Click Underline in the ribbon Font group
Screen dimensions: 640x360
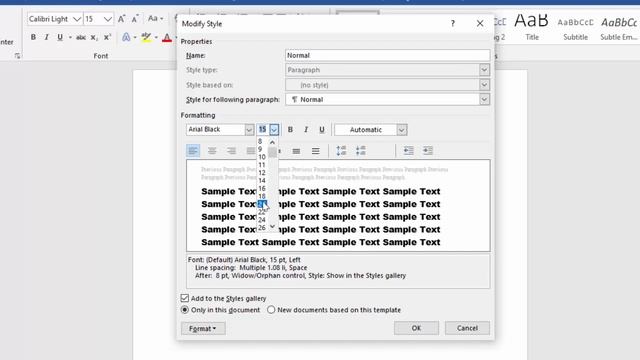(x=60, y=37)
